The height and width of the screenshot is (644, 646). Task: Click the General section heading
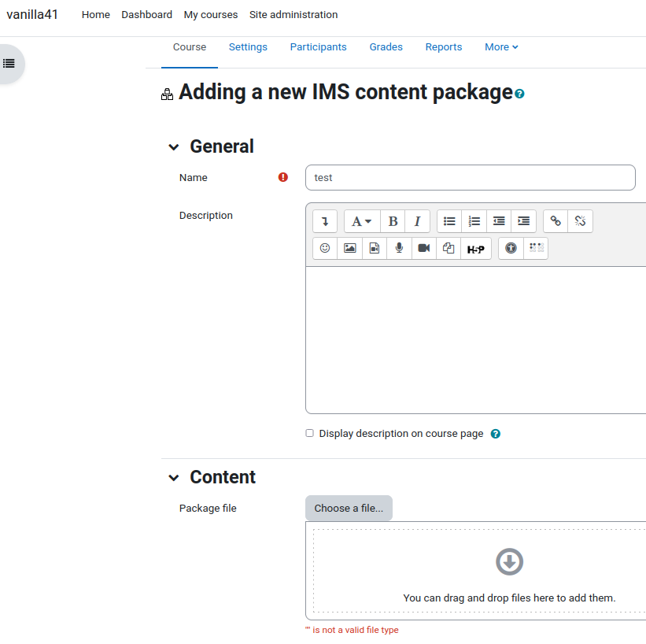pyautogui.click(x=222, y=146)
